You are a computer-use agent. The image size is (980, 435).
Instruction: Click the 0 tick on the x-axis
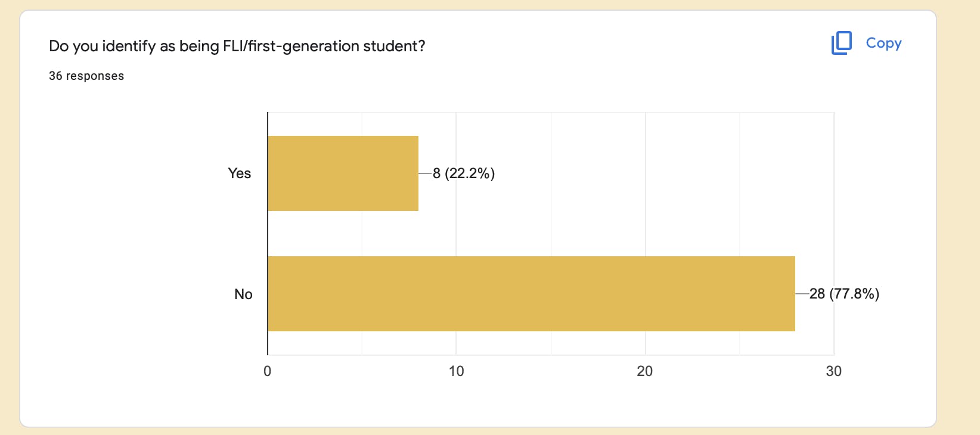tap(267, 371)
